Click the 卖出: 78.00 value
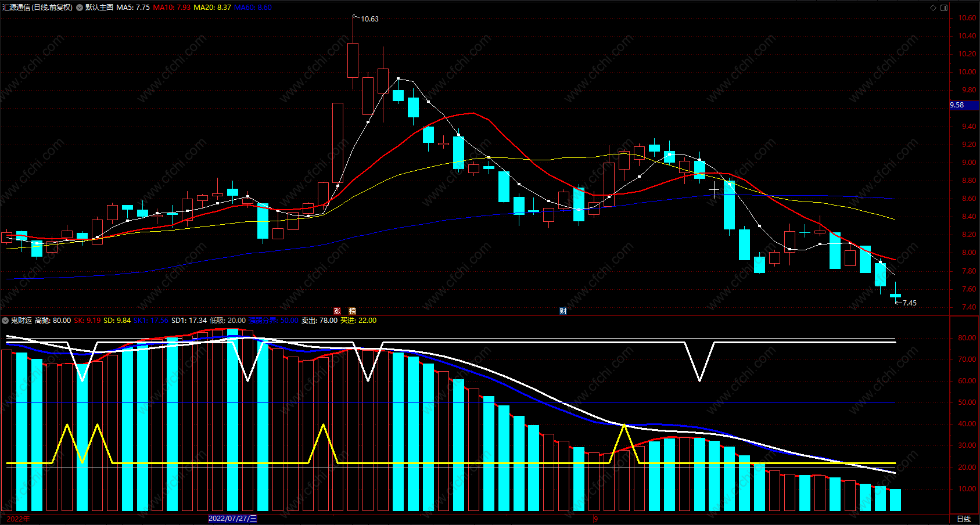 pos(320,321)
